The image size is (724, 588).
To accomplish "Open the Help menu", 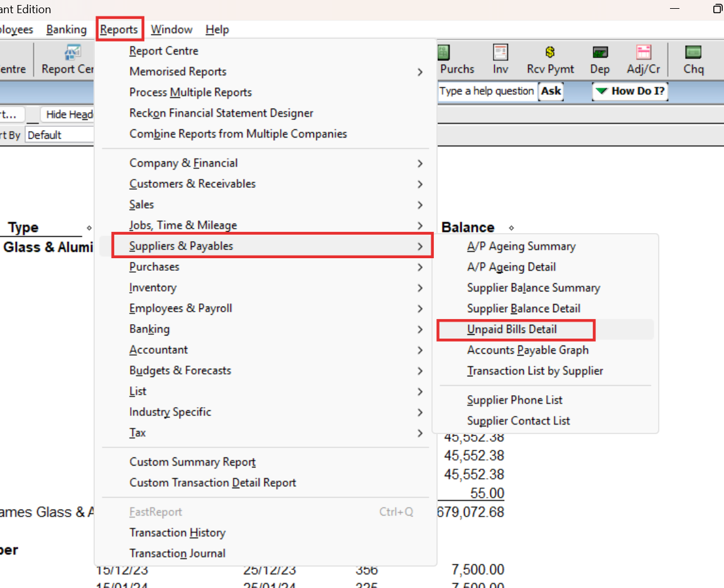I will tap(217, 30).
